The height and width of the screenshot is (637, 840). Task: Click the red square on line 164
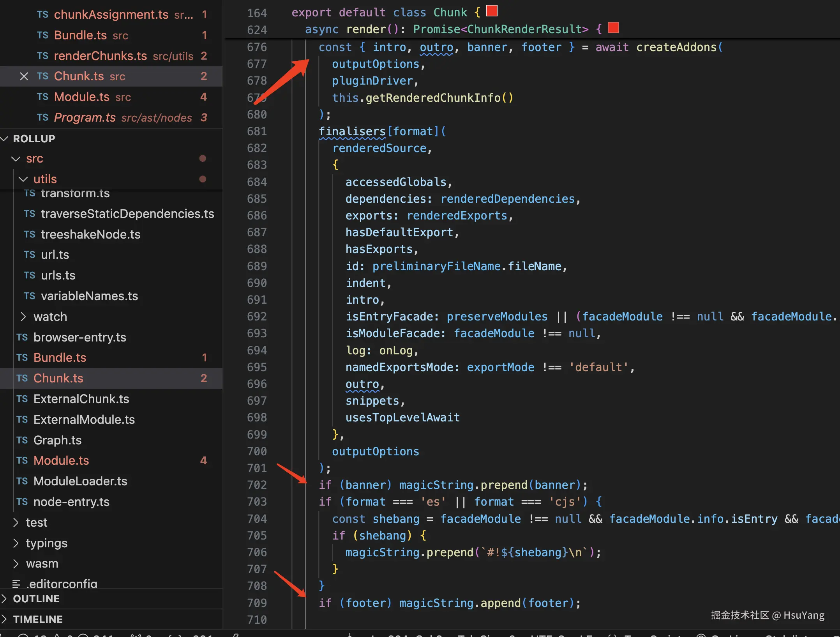pos(492,11)
